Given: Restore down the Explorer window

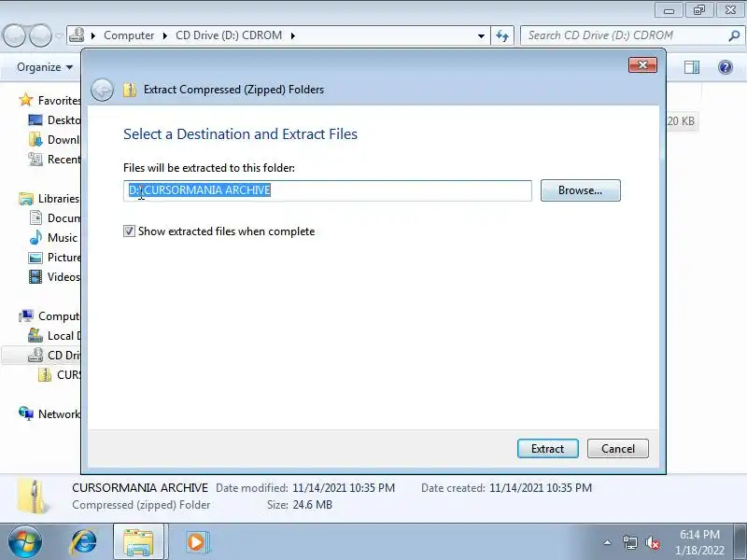Looking at the screenshot, I should tap(699, 10).
